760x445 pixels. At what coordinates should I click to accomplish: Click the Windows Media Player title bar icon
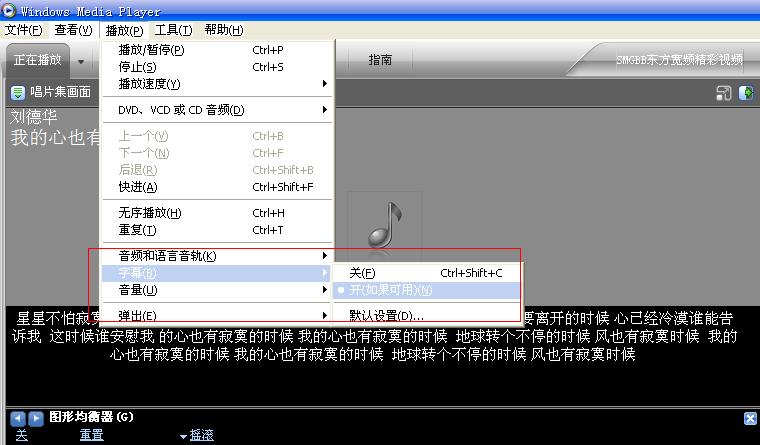tap(9, 10)
